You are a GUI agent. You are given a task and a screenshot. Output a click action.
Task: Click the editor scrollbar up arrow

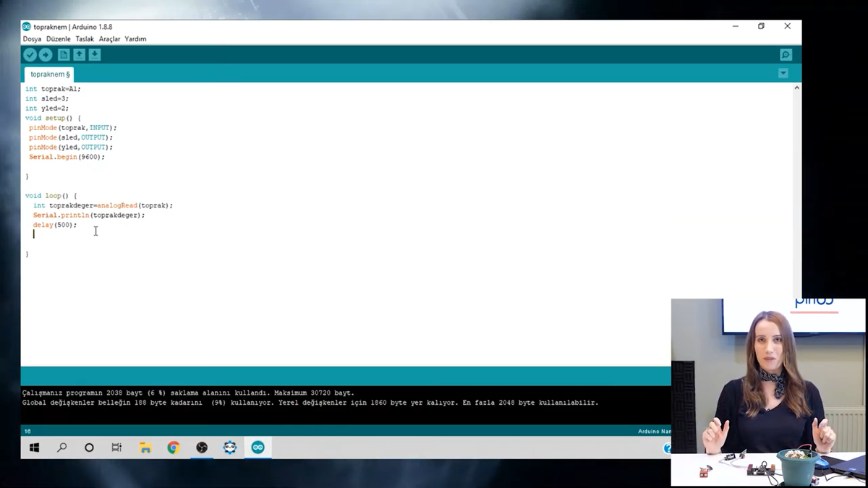[796, 88]
